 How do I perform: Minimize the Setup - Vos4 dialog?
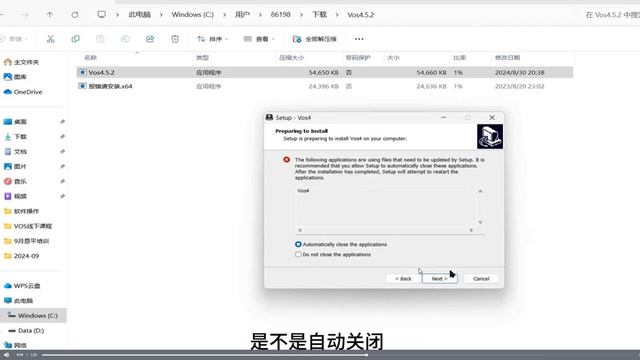click(444, 118)
